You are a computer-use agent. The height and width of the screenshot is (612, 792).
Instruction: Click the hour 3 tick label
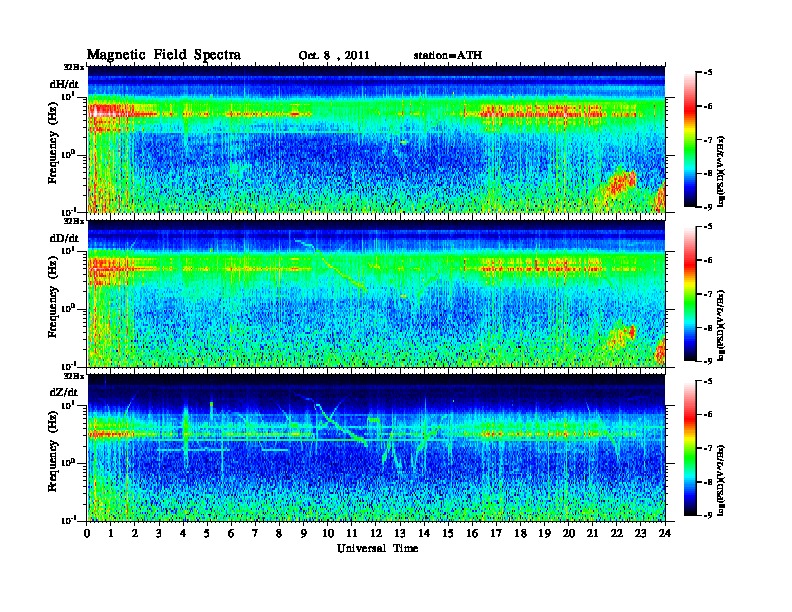coord(159,533)
